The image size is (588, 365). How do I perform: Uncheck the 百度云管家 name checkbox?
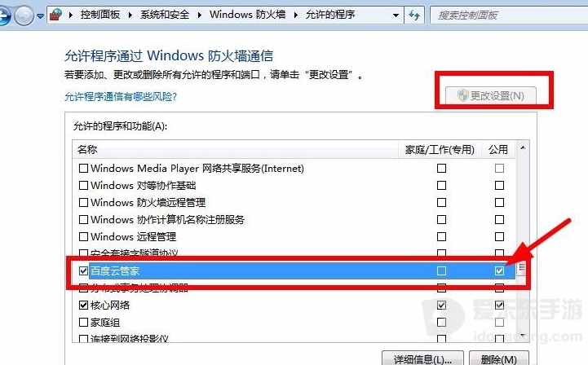[x=84, y=271]
